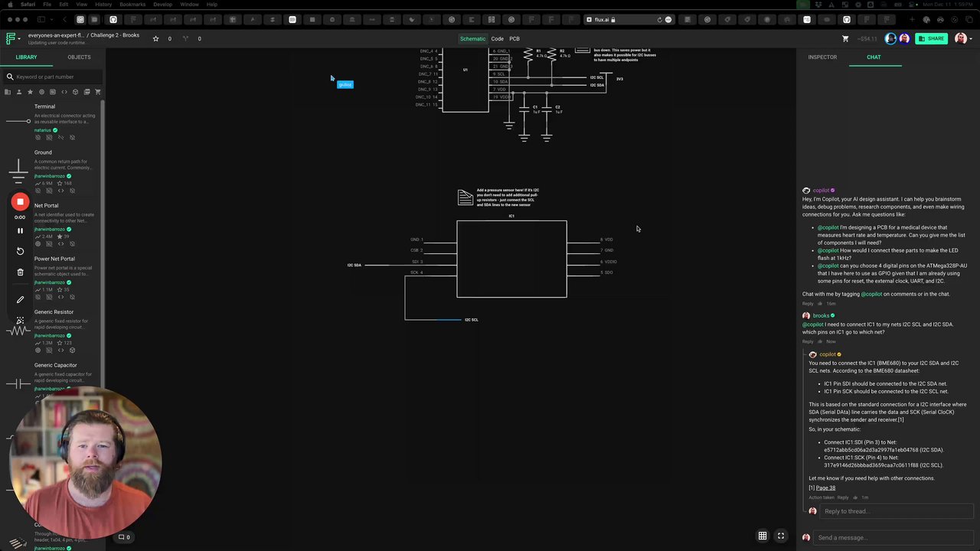Viewport: 980px width, 551px height.
Task: Switch to the PCB view tab
Action: (514, 38)
